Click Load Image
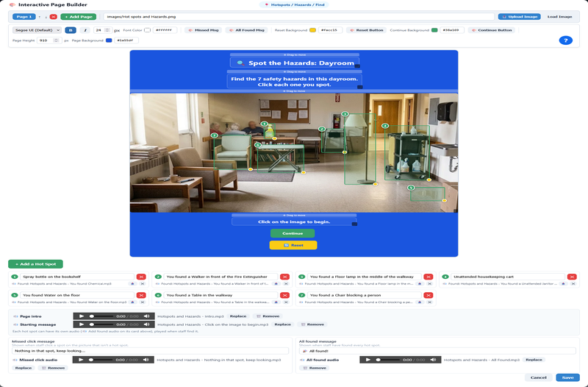This screenshot has width=588, height=387. pyautogui.click(x=559, y=17)
